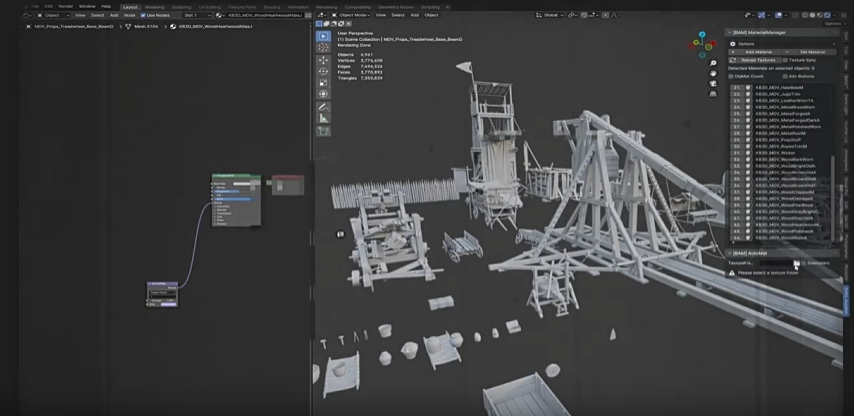Click the Measure tool icon
The height and width of the screenshot is (416, 854).
[323, 118]
